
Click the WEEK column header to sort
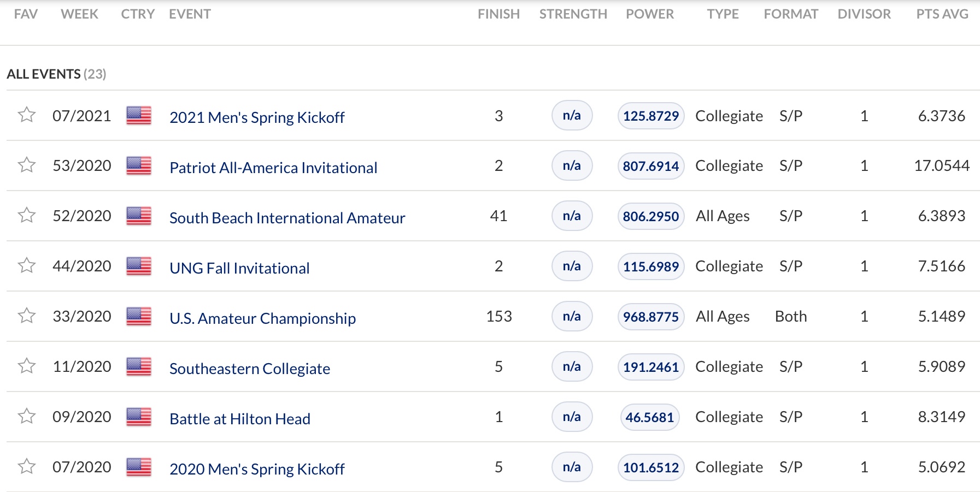(79, 14)
